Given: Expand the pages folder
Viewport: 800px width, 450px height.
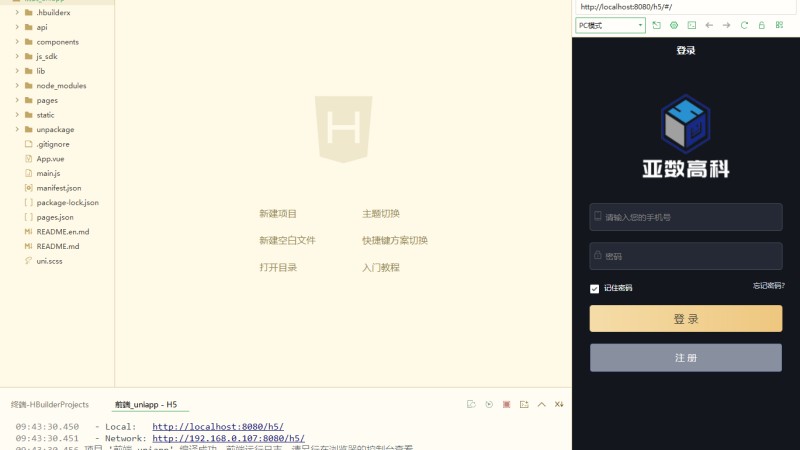Looking at the screenshot, I should [17, 100].
